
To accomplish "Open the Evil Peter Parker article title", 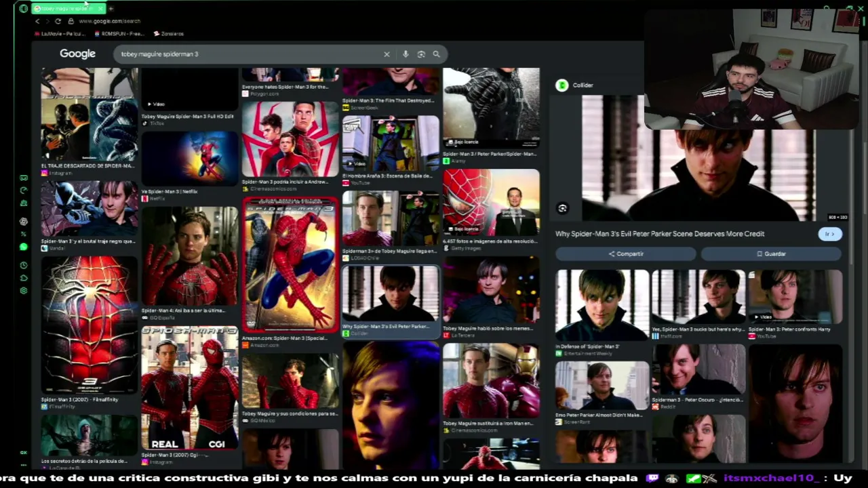I will coord(660,234).
